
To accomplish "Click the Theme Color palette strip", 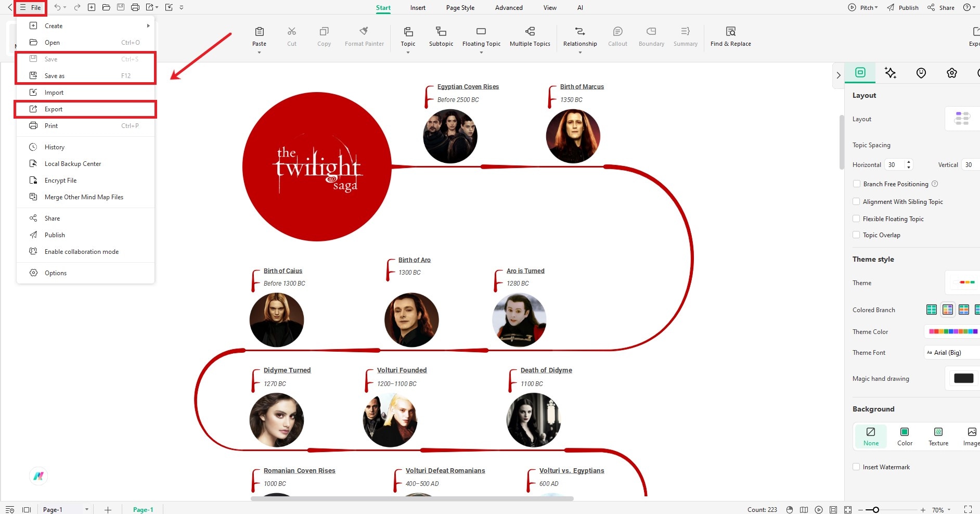I will 953,331.
